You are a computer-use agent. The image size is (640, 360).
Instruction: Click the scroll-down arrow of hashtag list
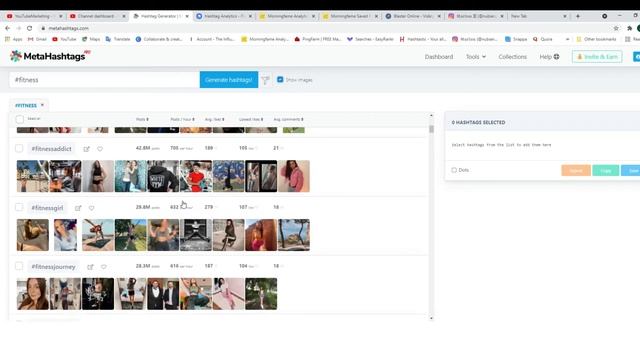pyautogui.click(x=431, y=318)
